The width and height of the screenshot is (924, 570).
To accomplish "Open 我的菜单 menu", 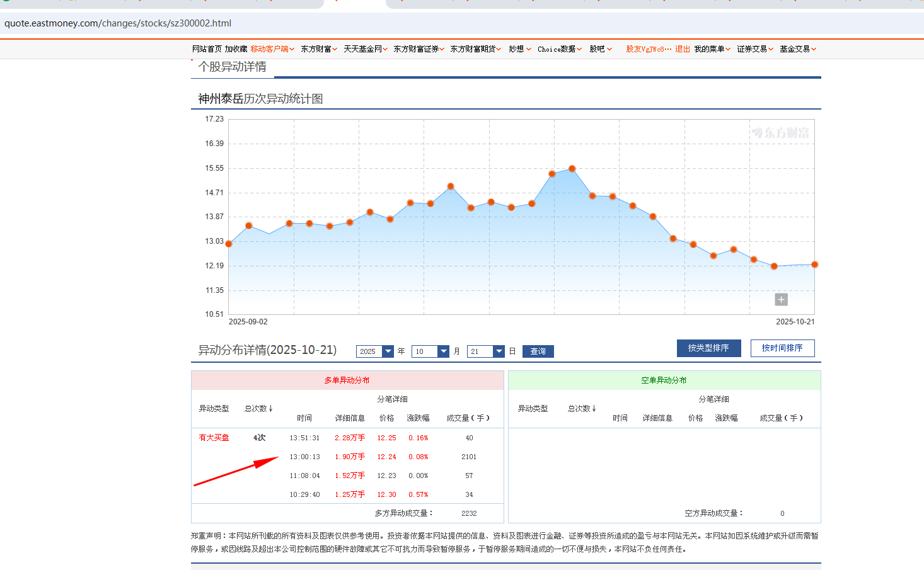I will [712, 49].
